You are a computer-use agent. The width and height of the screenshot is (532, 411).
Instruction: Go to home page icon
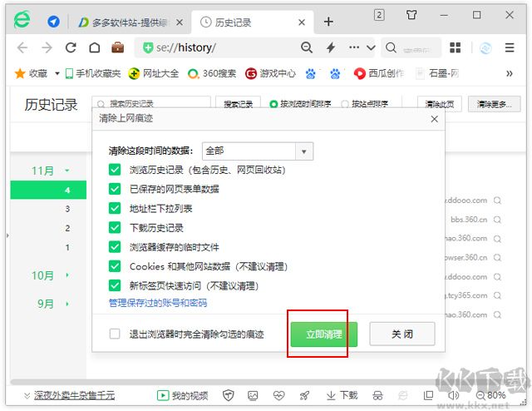(95, 47)
